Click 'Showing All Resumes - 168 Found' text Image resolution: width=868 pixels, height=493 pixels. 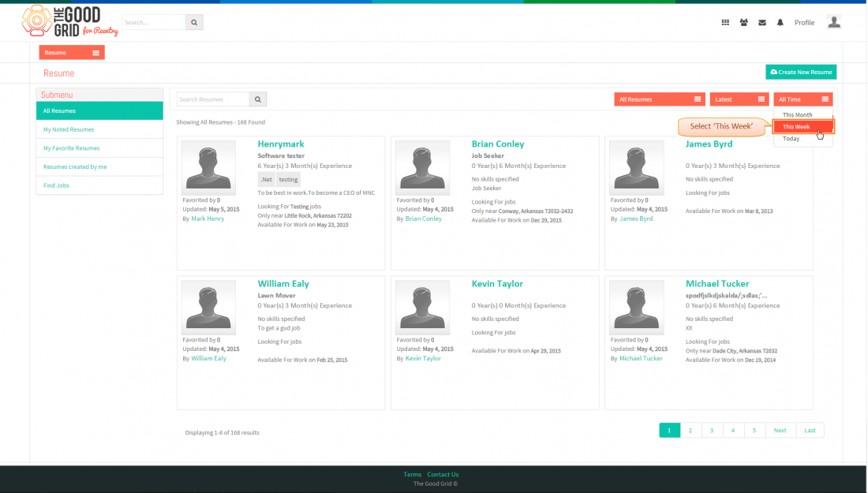pyautogui.click(x=220, y=122)
